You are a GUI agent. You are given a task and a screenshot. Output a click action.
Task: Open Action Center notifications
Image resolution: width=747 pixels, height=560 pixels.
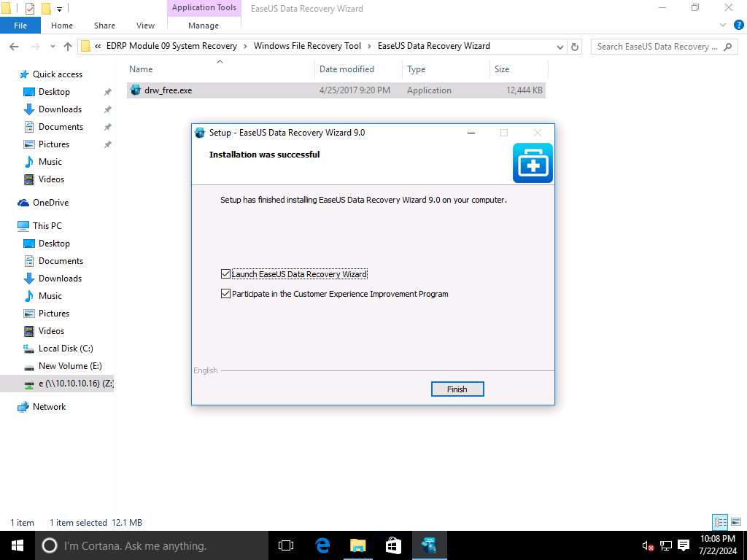[x=684, y=545]
